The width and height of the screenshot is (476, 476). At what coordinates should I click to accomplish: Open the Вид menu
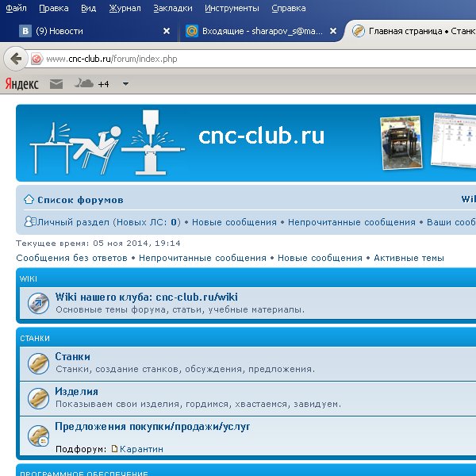(88, 8)
